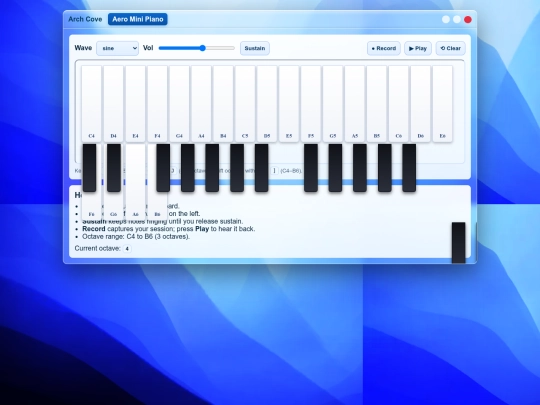Switch to the Arch Cove tab

[85, 19]
